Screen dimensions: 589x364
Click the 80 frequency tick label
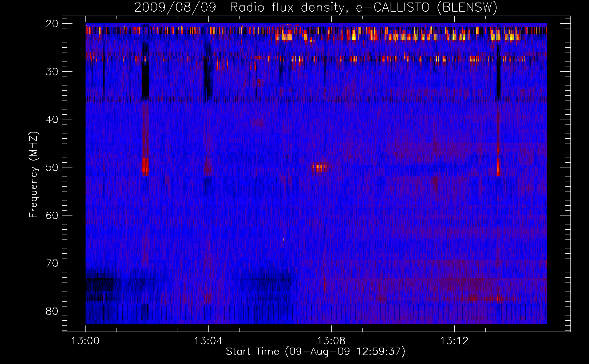(52, 311)
